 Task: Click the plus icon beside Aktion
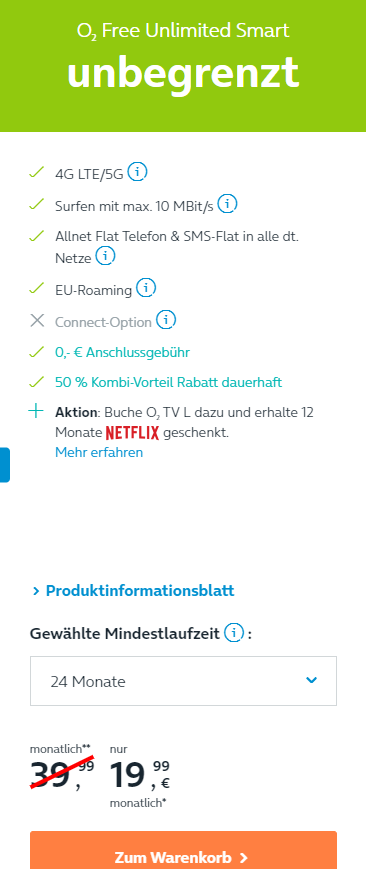point(36,412)
